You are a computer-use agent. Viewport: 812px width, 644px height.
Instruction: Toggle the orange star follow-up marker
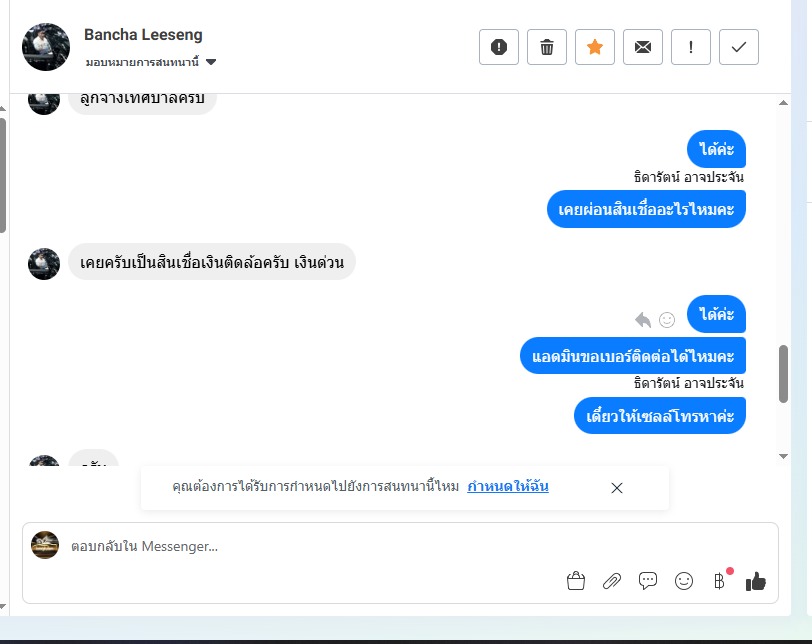click(x=595, y=47)
